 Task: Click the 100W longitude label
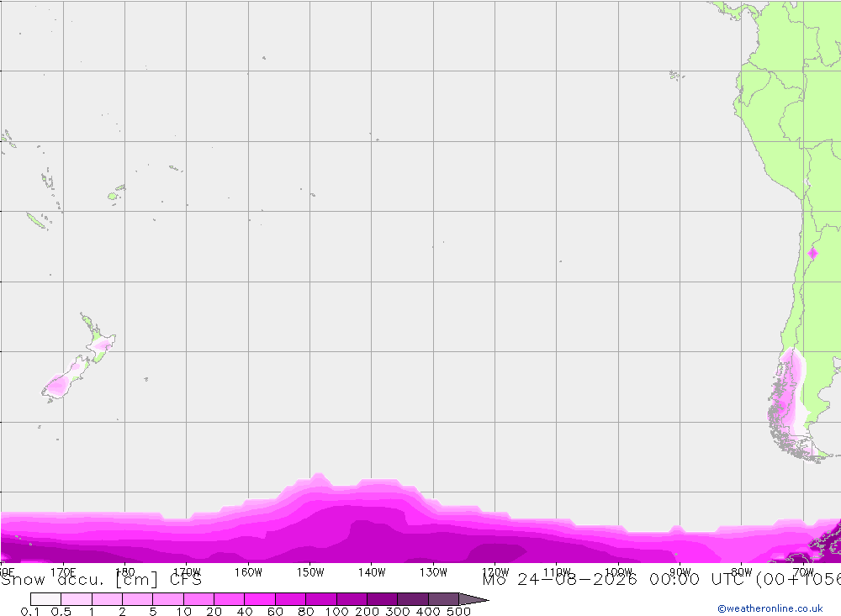[618, 572]
